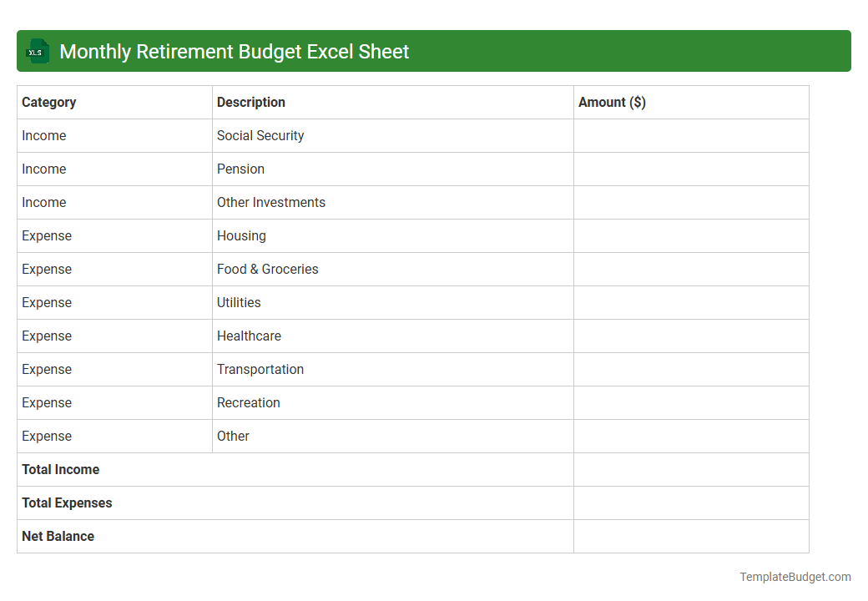Viewport: 868px width, 601px height.
Task: Select the Monthly Retirement Budget title
Action: (234, 51)
